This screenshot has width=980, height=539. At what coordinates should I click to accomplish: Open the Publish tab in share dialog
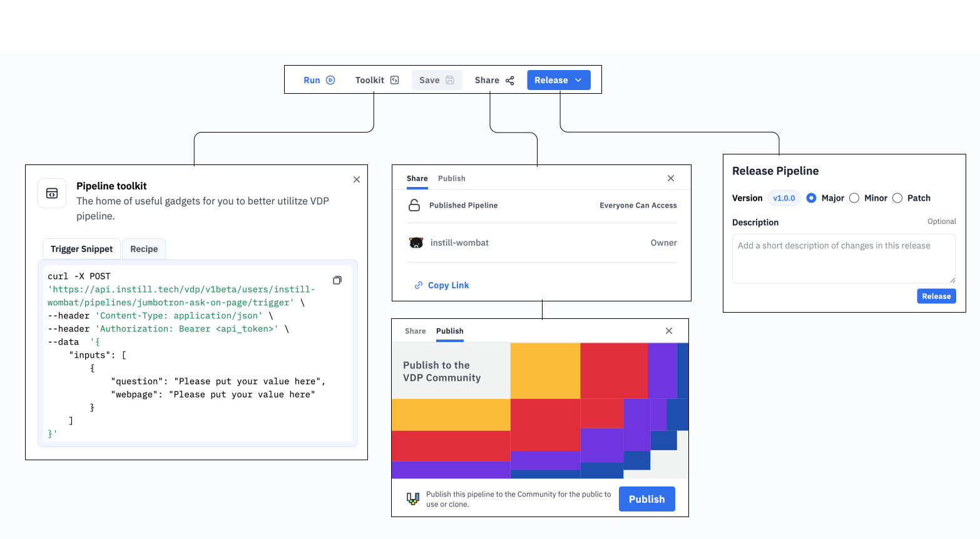click(x=451, y=178)
